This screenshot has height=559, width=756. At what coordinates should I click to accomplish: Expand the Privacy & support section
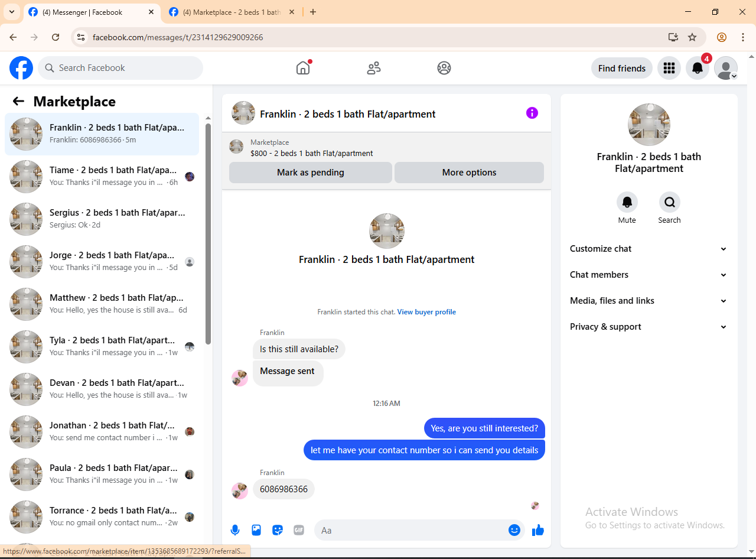(649, 327)
